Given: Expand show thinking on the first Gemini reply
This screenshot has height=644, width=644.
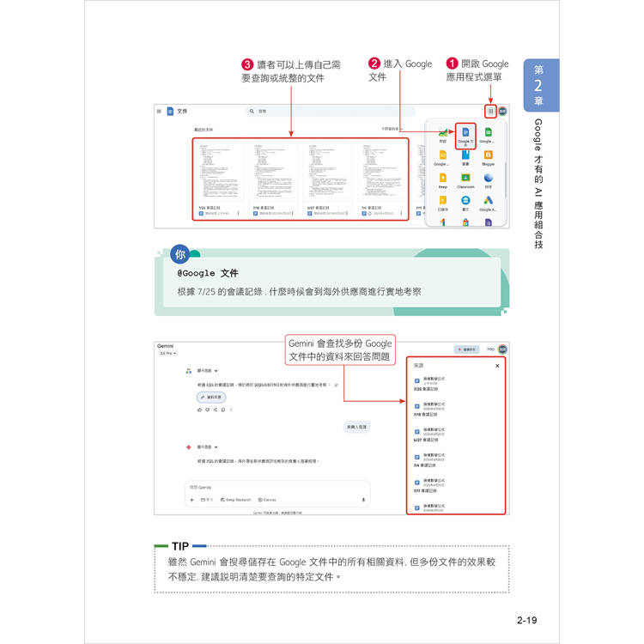Looking at the screenshot, I should [x=208, y=370].
